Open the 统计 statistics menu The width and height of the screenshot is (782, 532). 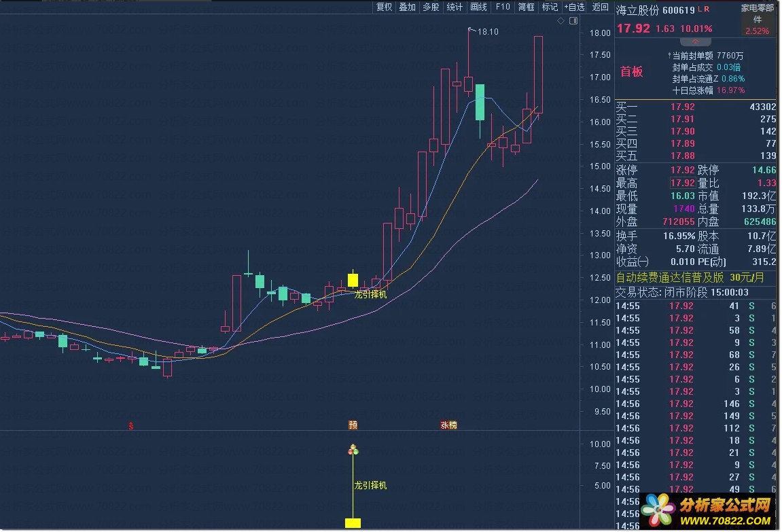point(455,7)
